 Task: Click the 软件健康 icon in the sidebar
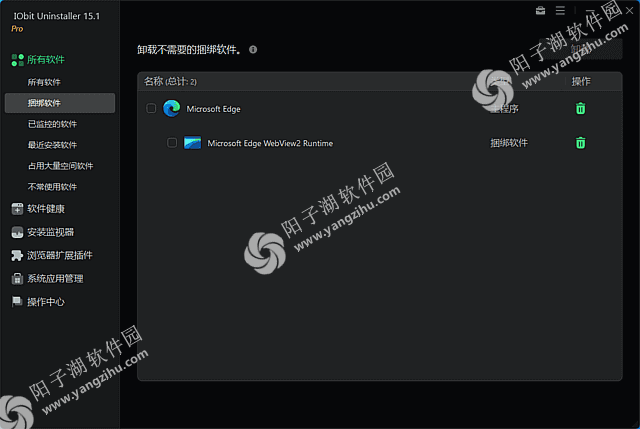coord(17,209)
